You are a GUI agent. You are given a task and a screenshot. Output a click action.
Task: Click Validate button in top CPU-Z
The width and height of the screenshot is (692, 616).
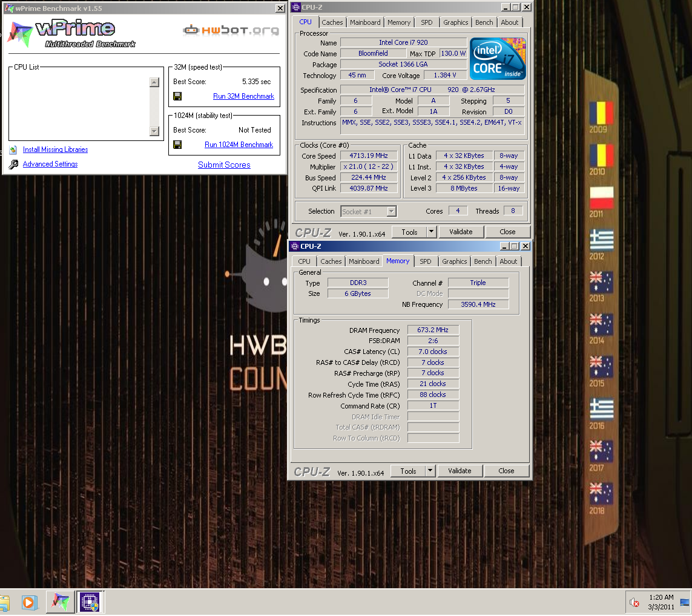tap(461, 232)
